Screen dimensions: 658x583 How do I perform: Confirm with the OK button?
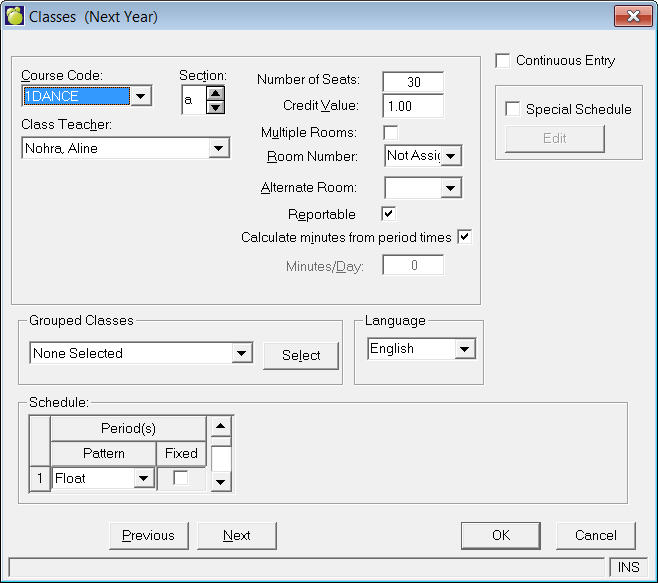coord(501,535)
